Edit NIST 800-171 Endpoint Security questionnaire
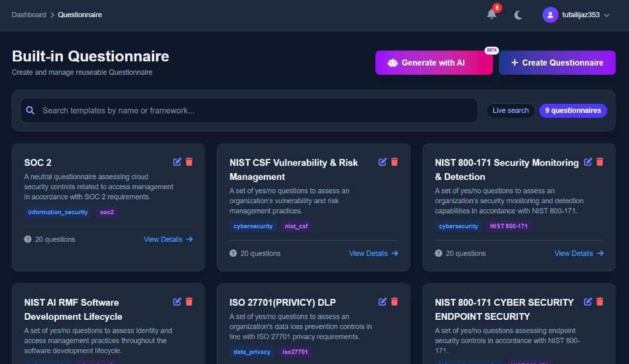The image size is (629, 364). (x=588, y=301)
